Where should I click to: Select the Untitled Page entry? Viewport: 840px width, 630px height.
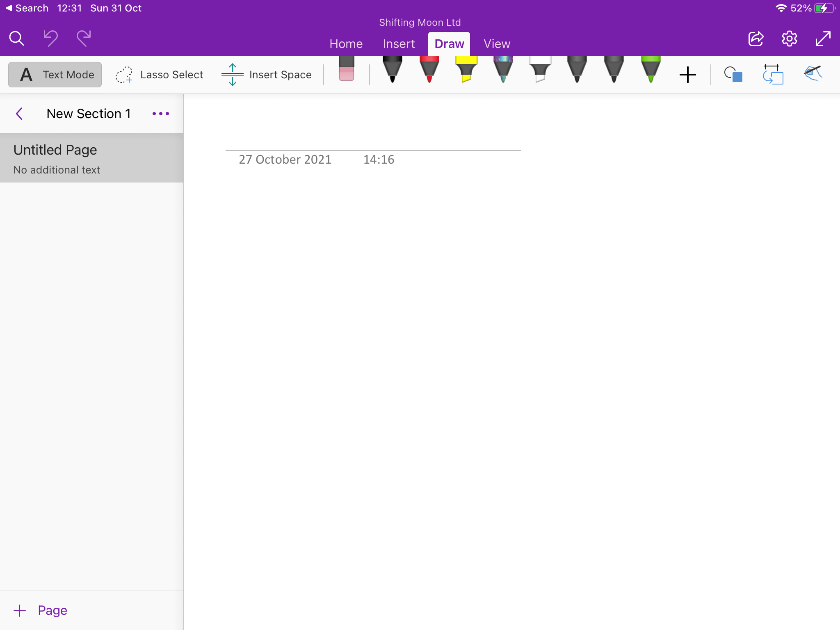(x=91, y=158)
